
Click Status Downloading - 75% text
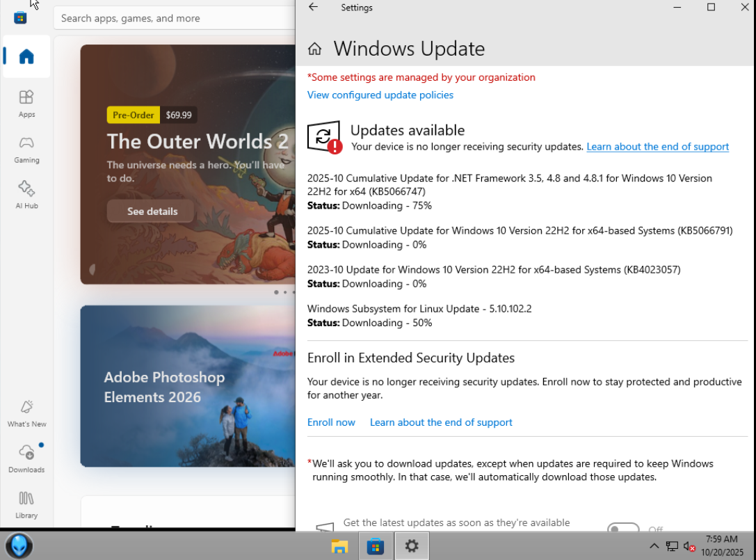[x=369, y=206]
